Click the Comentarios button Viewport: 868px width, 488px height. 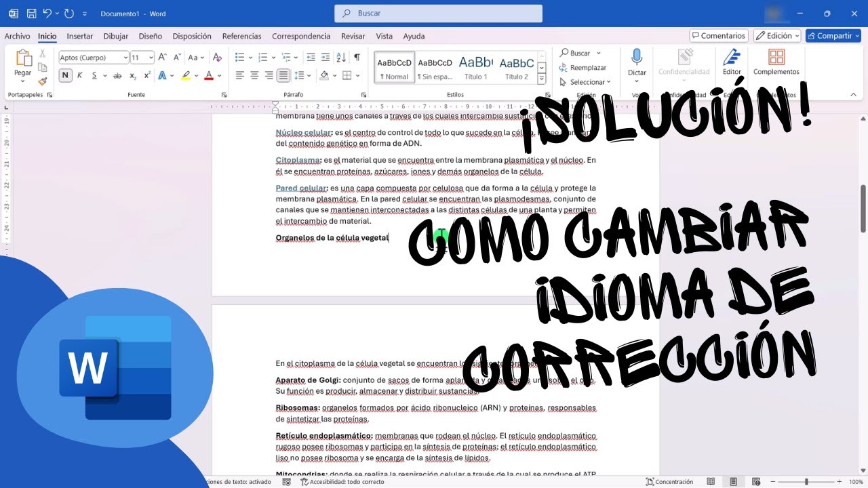click(x=719, y=36)
